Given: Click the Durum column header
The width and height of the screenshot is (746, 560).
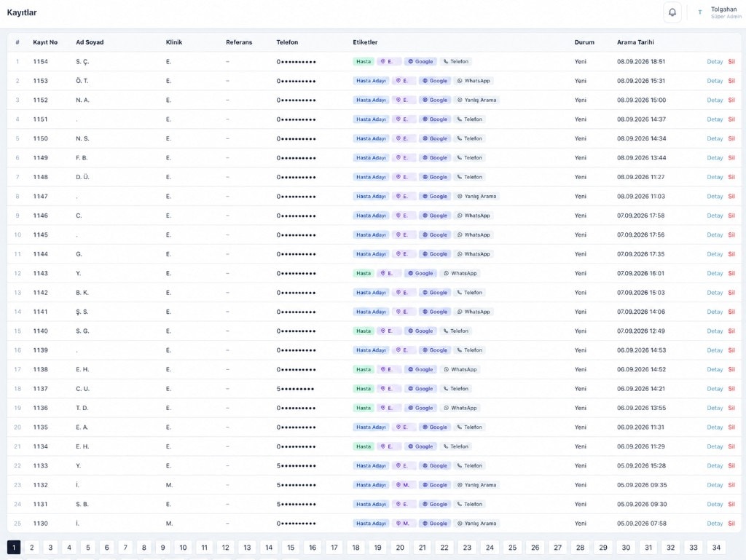Looking at the screenshot, I should tap(584, 42).
